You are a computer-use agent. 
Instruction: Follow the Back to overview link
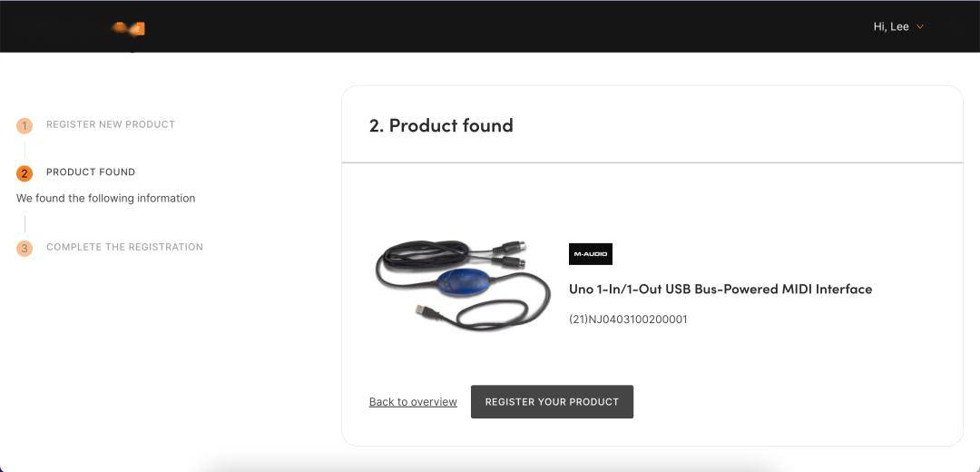413,402
